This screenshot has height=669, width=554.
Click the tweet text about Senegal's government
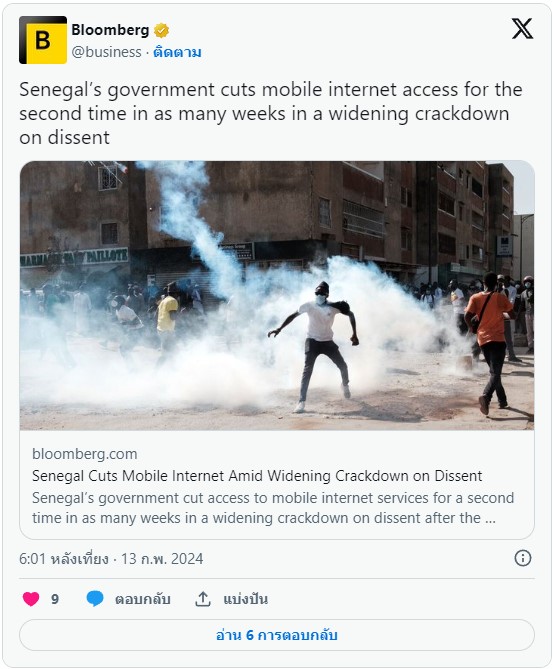pos(271,113)
